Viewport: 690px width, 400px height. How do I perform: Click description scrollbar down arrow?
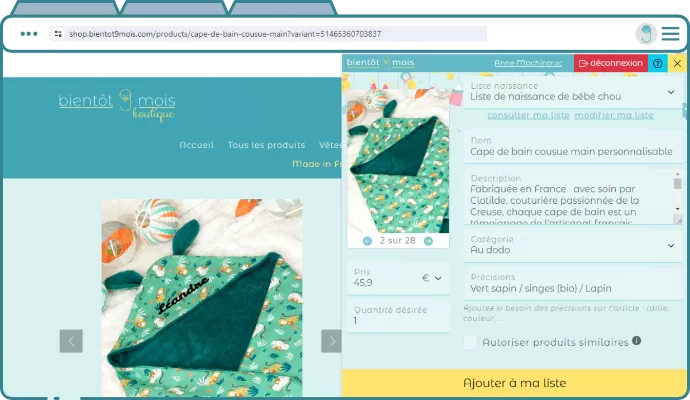(678, 209)
